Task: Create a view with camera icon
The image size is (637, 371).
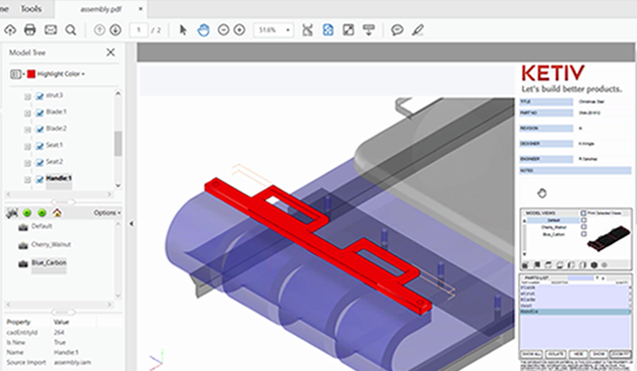Action: pos(12,213)
